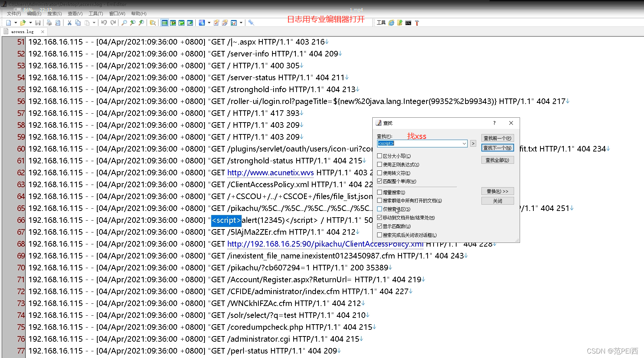
Task: Open dropdown next to Configuration selector icon
Action: click(209, 23)
